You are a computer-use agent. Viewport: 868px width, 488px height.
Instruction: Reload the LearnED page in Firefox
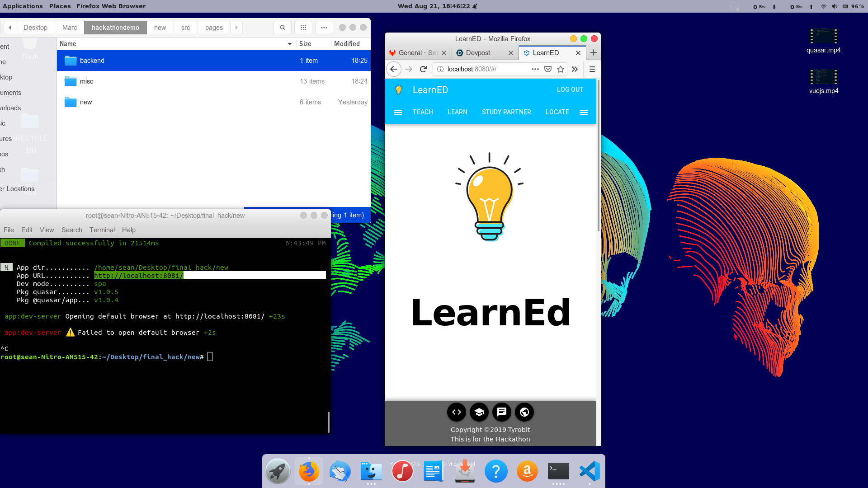tap(423, 69)
